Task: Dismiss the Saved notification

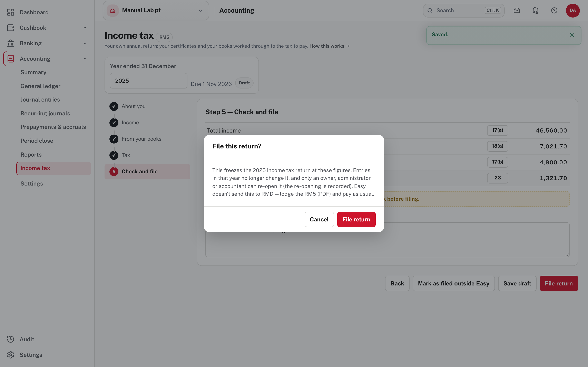Action: [x=572, y=35]
